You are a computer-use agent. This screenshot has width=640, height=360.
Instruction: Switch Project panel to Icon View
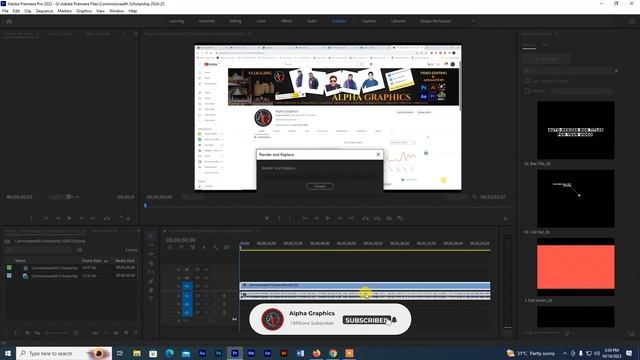(27, 333)
